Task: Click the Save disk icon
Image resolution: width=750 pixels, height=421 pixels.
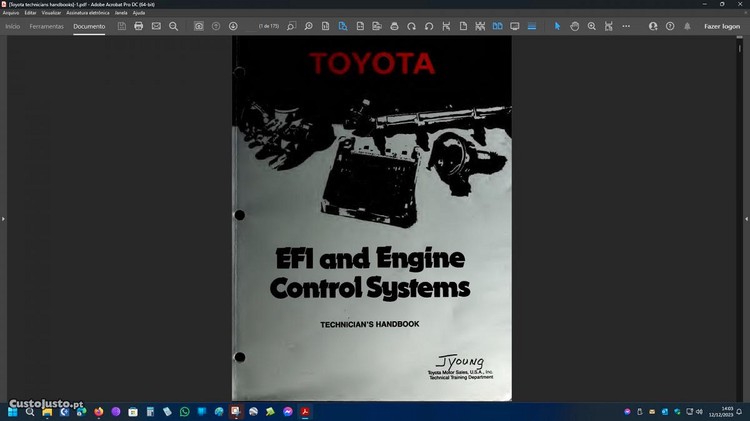Action: [122, 26]
